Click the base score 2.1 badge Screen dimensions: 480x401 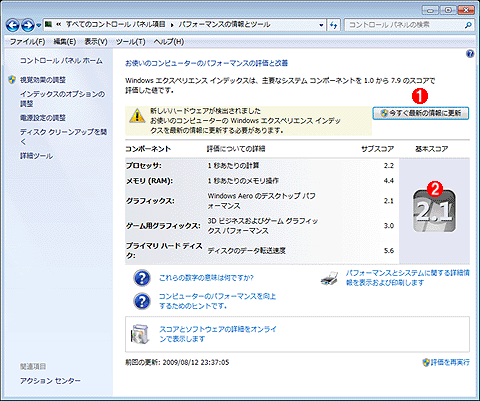pos(435,211)
